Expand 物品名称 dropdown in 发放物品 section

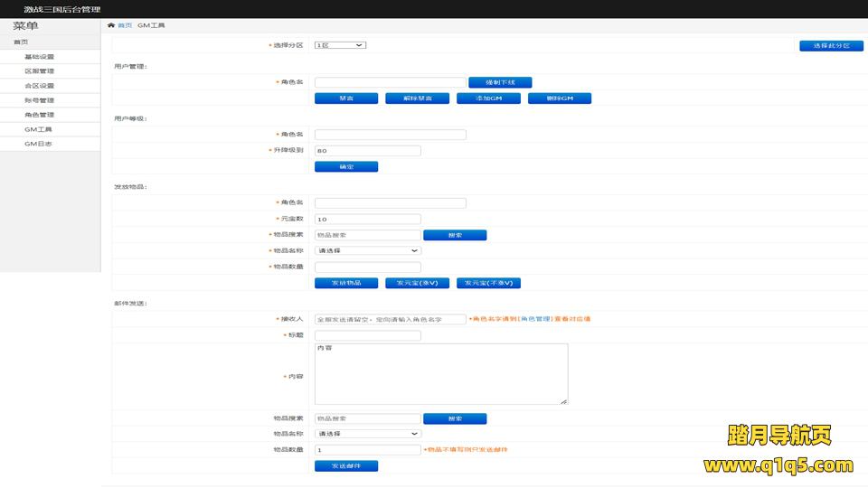coord(367,250)
